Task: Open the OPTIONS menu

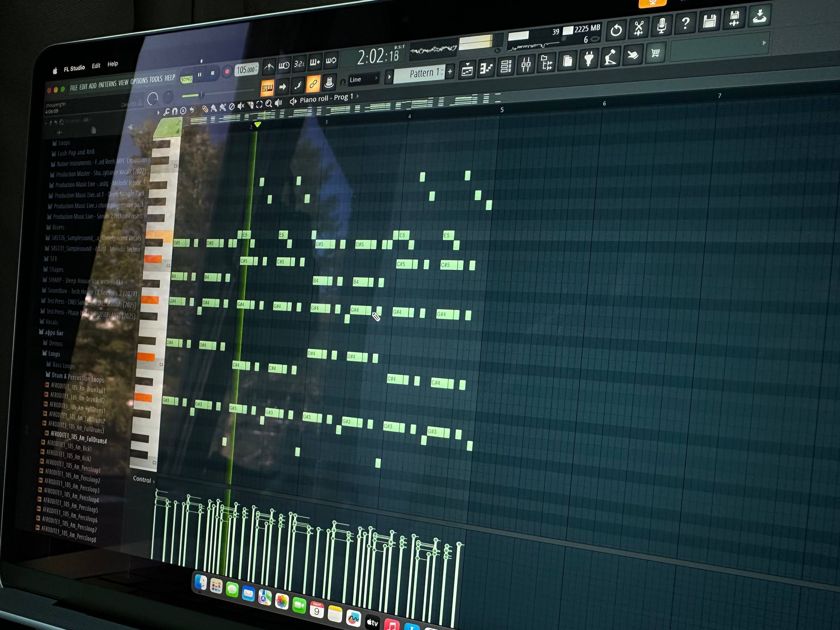Action: (139, 81)
